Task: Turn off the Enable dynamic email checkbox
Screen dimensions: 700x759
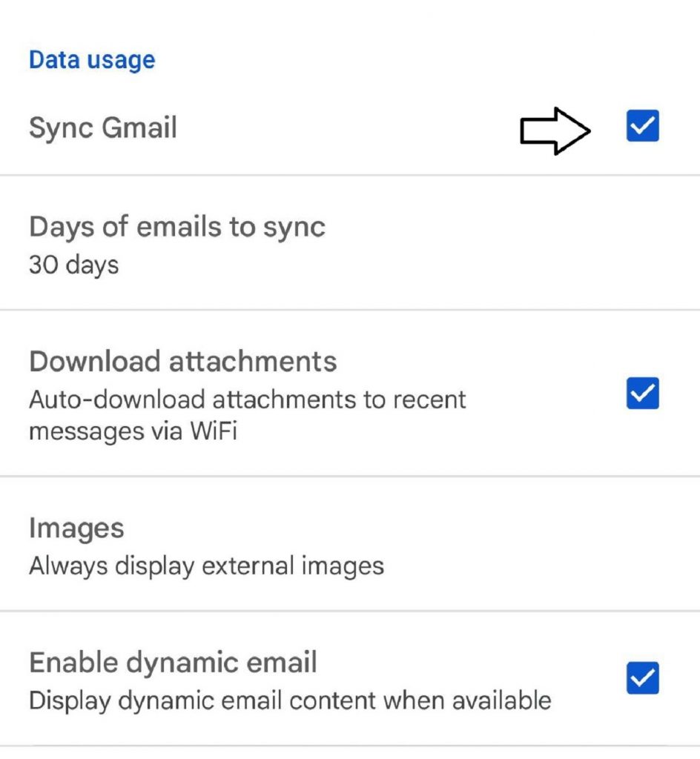Action: 642,678
